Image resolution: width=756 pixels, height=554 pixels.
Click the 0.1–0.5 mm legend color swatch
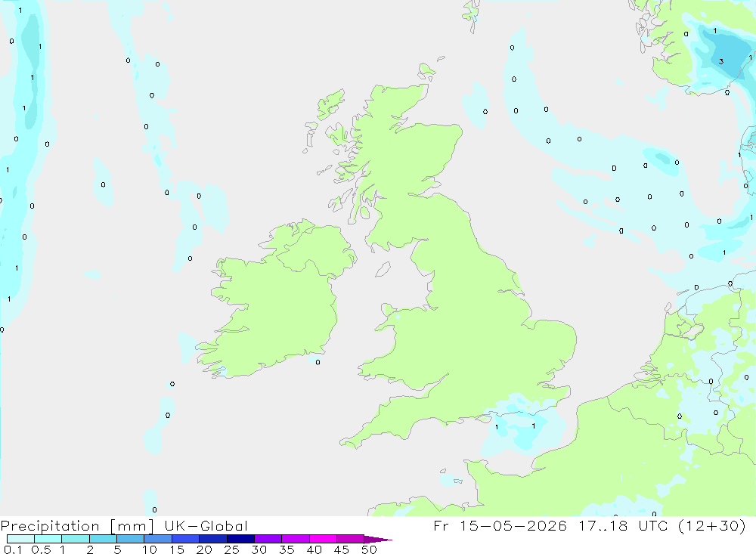[x=20, y=539]
